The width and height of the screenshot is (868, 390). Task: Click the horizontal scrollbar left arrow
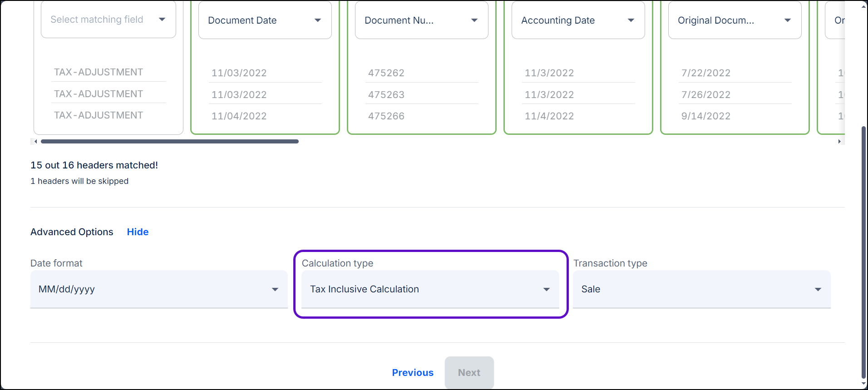tap(35, 142)
